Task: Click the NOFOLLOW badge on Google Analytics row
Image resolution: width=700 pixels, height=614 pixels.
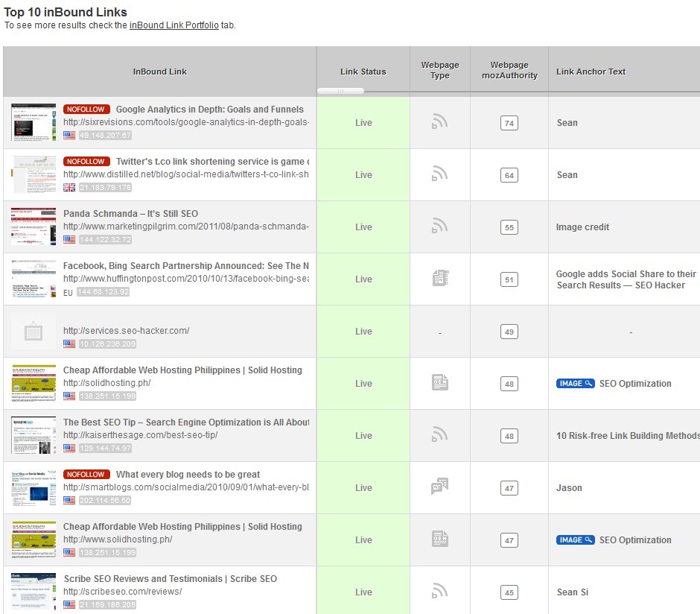Action: (x=86, y=110)
